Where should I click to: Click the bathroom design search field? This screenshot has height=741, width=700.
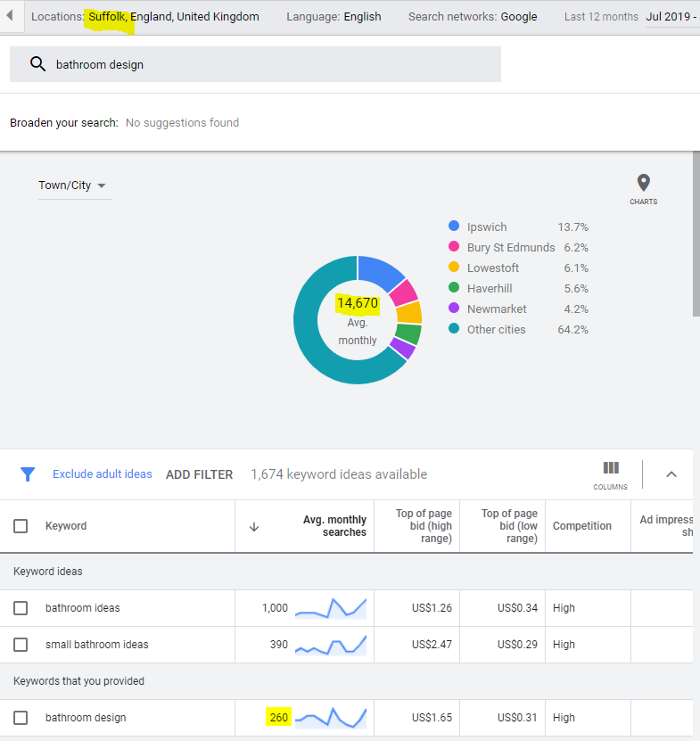255,64
